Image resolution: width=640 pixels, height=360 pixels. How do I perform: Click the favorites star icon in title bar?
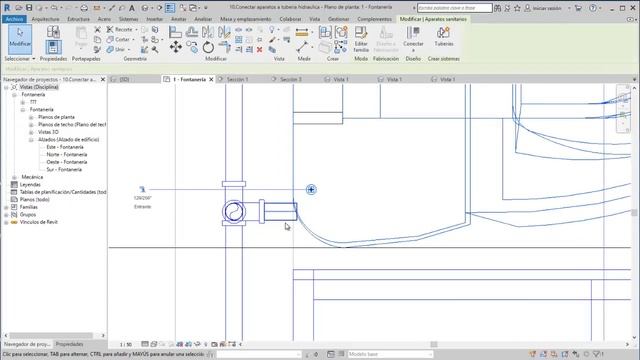click(x=517, y=8)
